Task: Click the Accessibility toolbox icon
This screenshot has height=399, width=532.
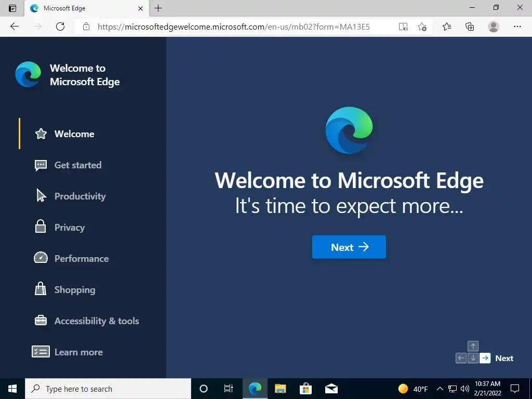Action: (x=41, y=320)
